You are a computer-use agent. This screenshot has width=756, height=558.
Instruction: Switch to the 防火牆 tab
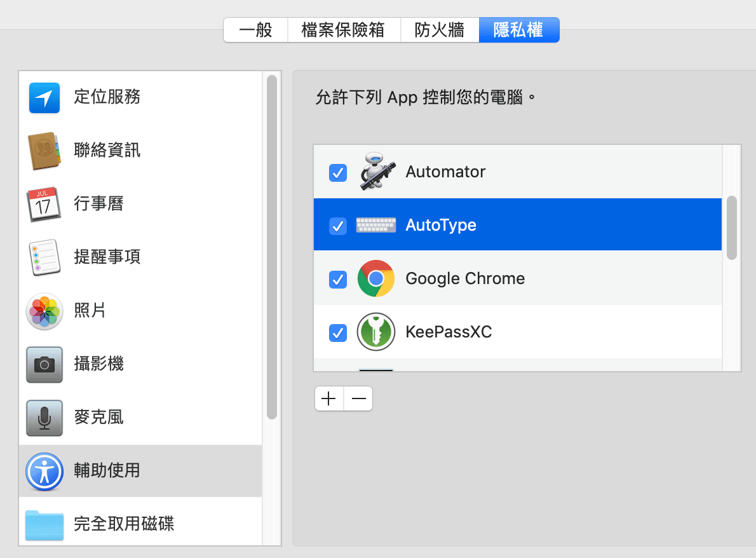pos(440,30)
